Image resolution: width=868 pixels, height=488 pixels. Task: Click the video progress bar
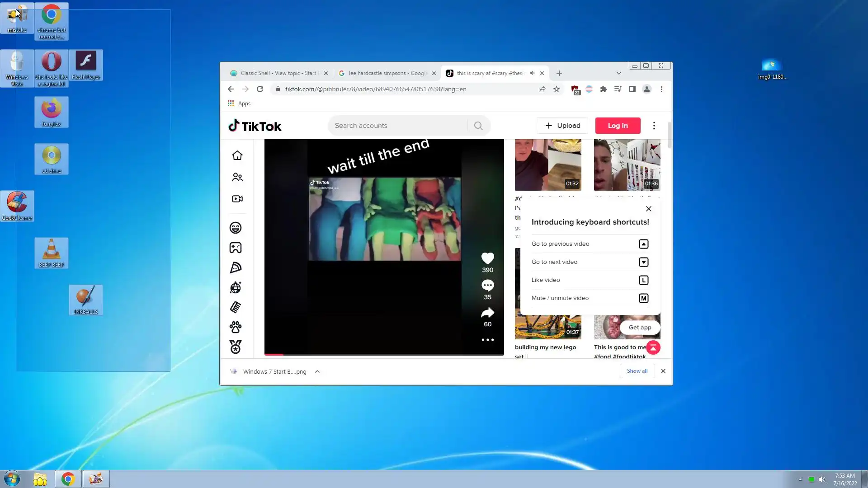pos(384,354)
